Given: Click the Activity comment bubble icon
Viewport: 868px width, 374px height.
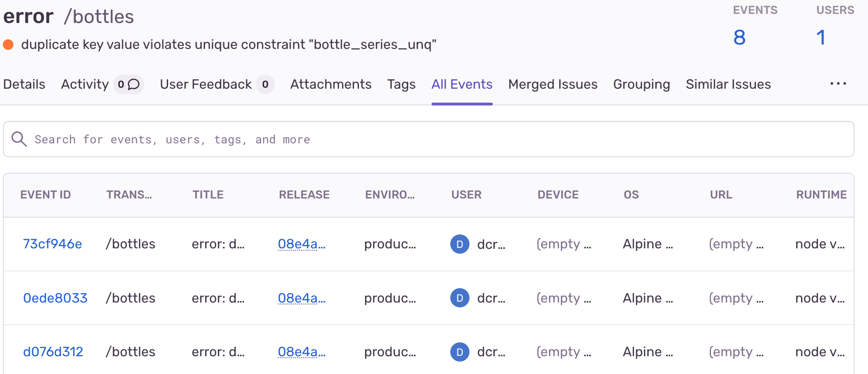Looking at the screenshot, I should click(x=134, y=84).
